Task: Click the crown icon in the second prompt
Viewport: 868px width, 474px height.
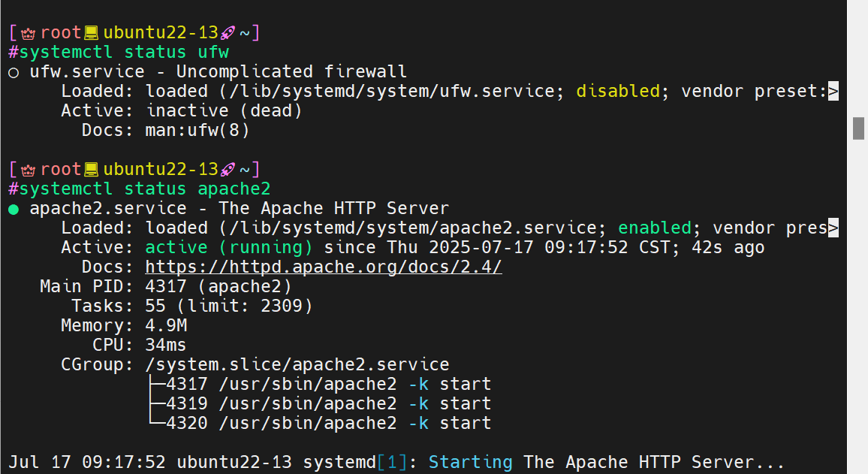Action: (29, 170)
